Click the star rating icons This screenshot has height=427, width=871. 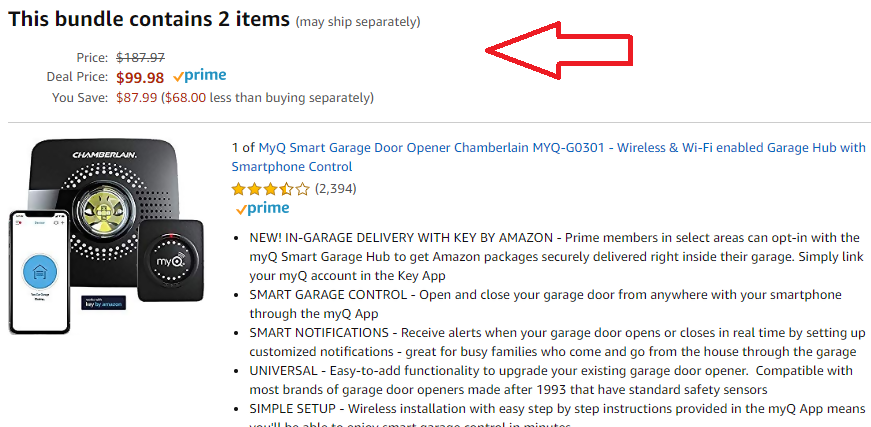tap(271, 189)
